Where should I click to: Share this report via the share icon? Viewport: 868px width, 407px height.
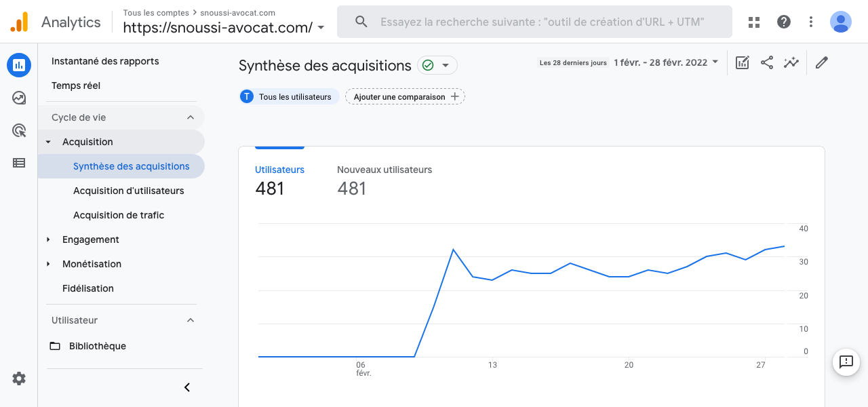(x=767, y=62)
